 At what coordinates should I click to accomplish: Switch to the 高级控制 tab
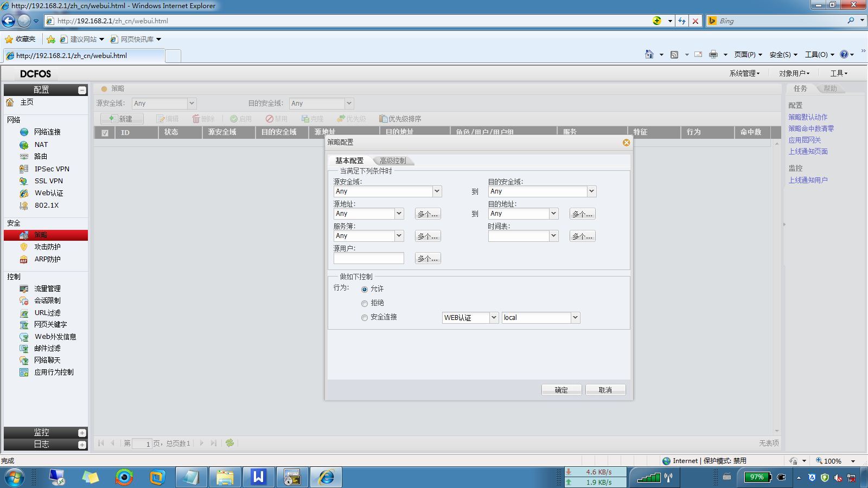click(393, 160)
